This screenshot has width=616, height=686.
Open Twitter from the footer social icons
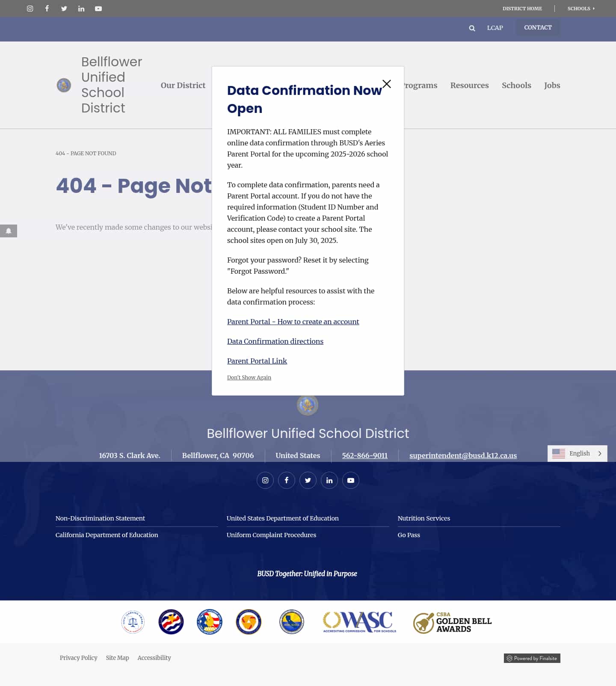(308, 480)
